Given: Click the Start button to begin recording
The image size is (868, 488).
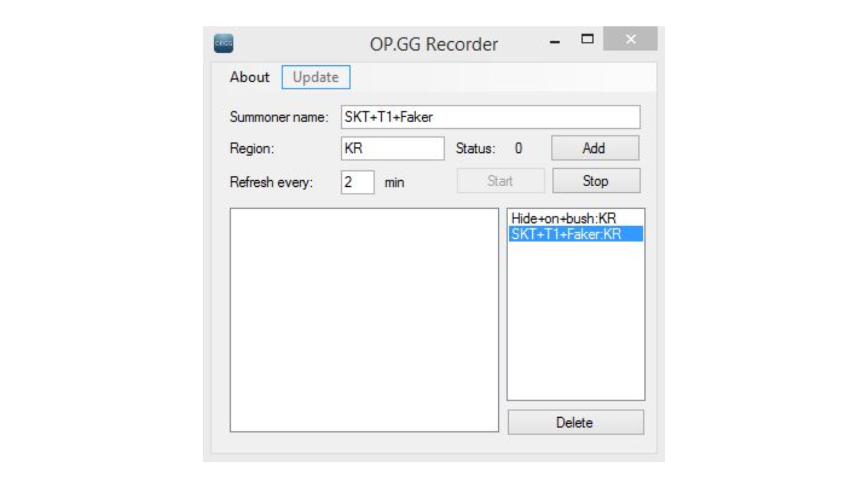Looking at the screenshot, I should 500,181.
